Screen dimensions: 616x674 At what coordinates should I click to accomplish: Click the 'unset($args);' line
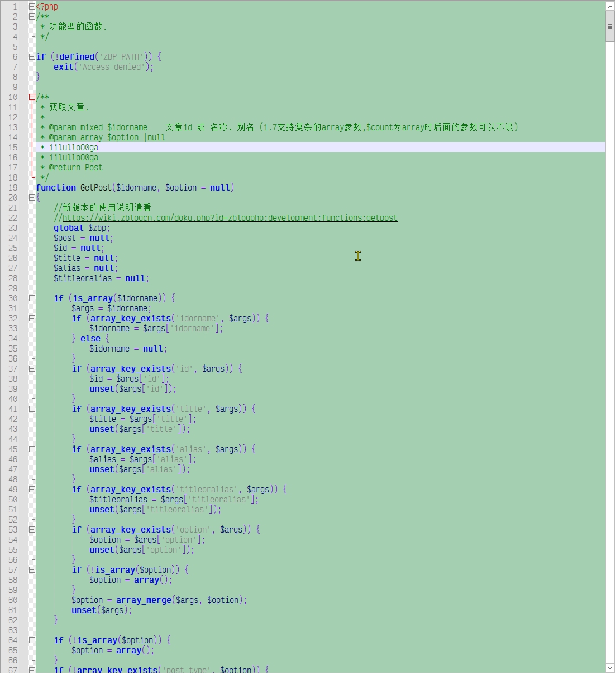pyautogui.click(x=102, y=610)
